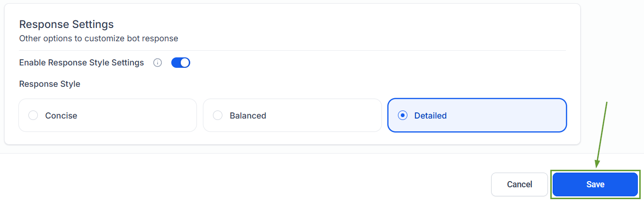
Task: Click the 'Other options to customize bot response' subtitle
Action: point(98,38)
